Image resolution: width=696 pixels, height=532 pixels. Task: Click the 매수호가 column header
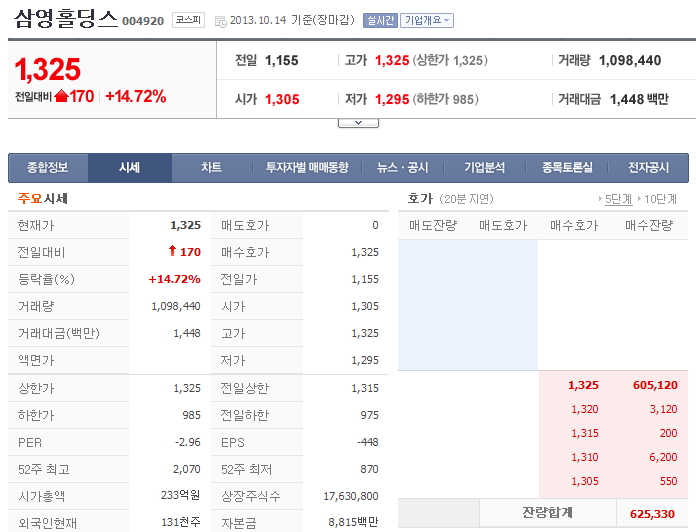(574, 225)
